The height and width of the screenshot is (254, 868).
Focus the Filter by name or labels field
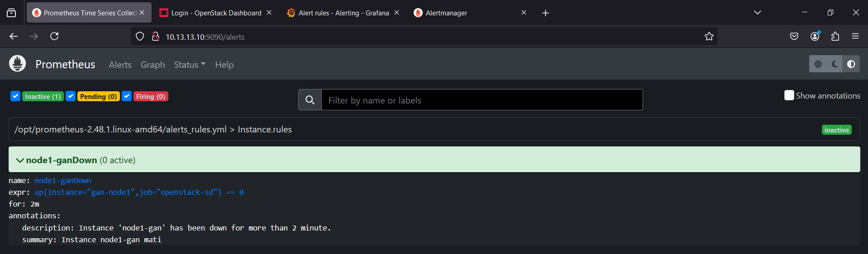pyautogui.click(x=482, y=100)
